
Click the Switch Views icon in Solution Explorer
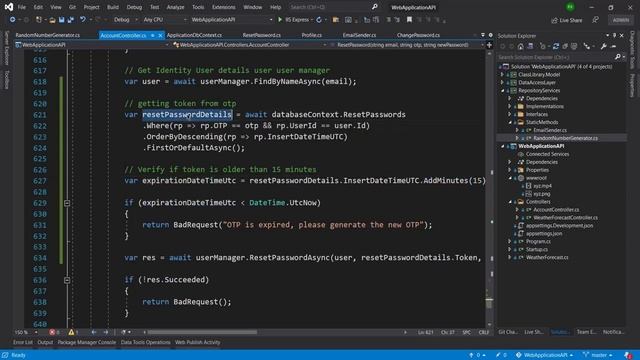tap(530, 47)
